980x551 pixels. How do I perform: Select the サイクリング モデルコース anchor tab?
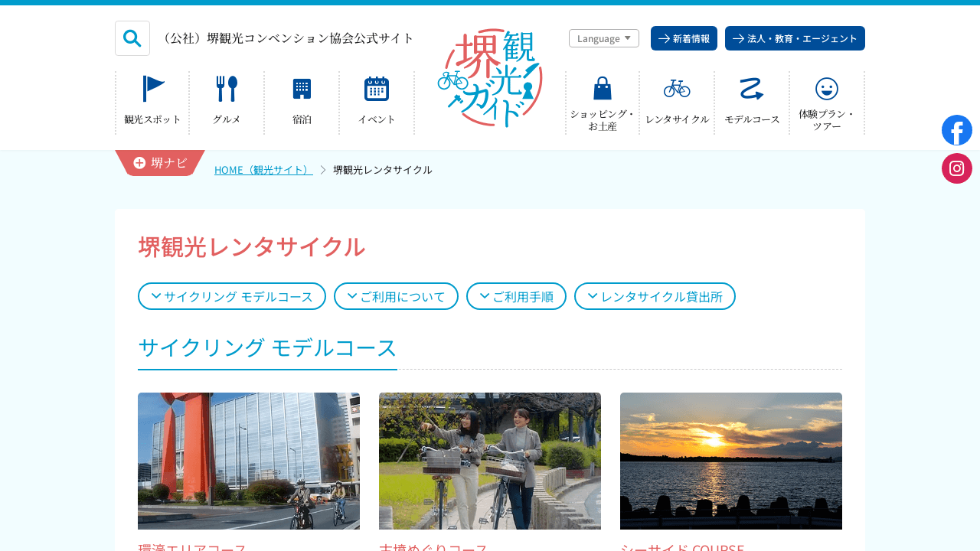(x=231, y=296)
